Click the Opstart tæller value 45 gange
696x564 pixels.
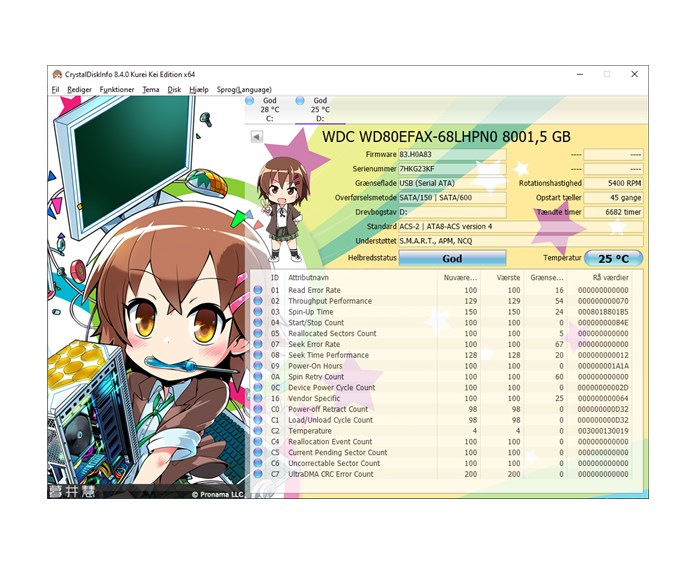tap(613, 198)
